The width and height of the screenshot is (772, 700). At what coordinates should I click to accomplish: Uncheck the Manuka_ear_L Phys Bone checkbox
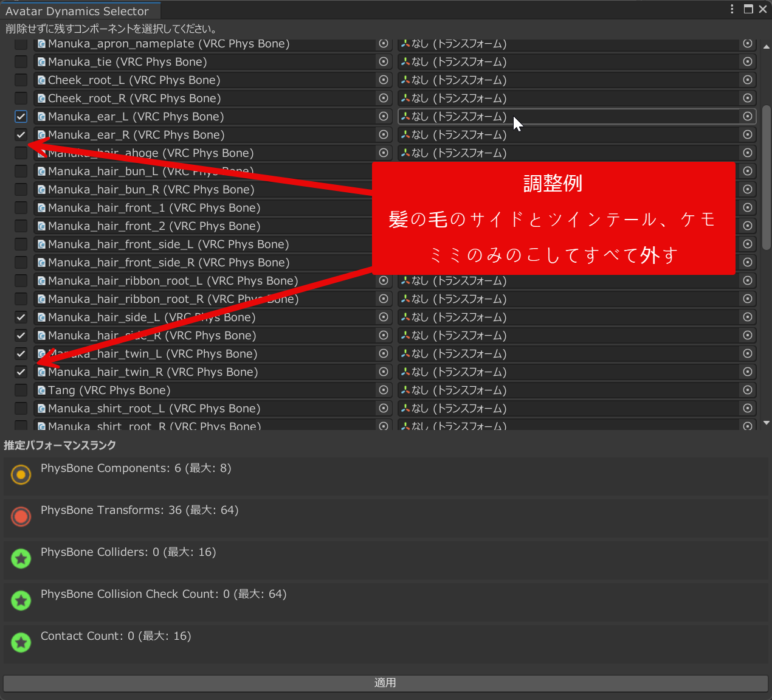click(x=21, y=116)
